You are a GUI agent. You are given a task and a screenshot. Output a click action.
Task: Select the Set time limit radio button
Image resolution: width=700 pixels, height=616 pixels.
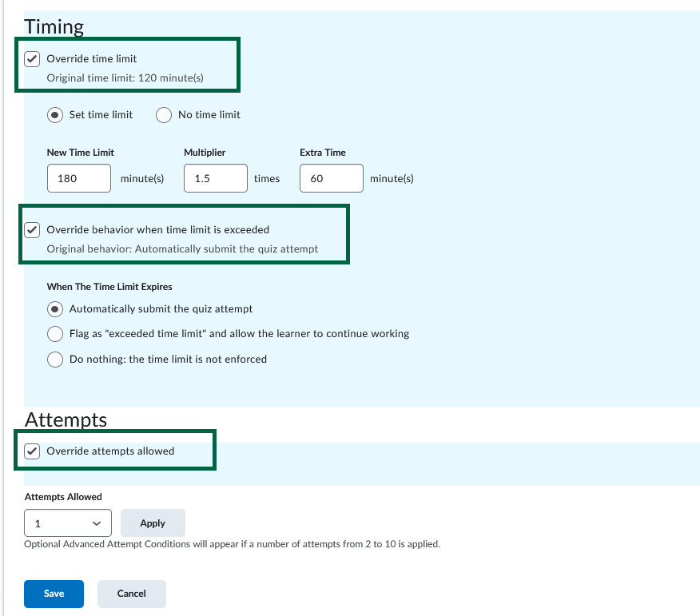click(54, 115)
